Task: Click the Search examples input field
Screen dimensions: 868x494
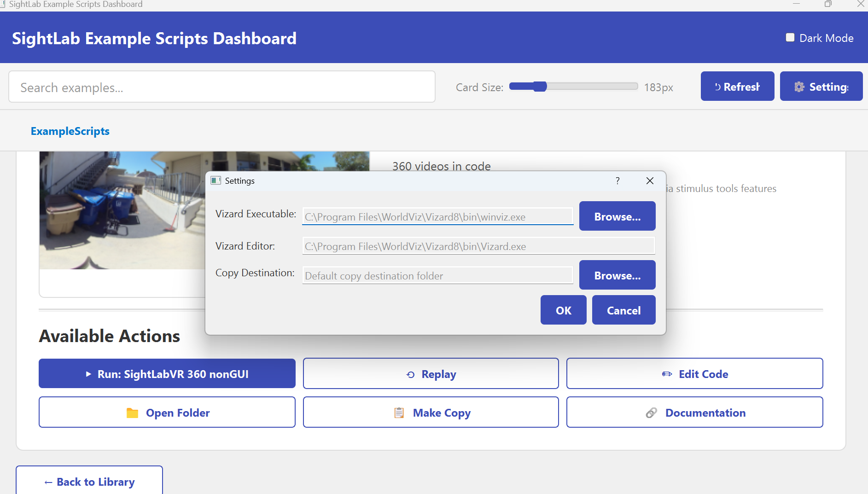Action: 221,87
